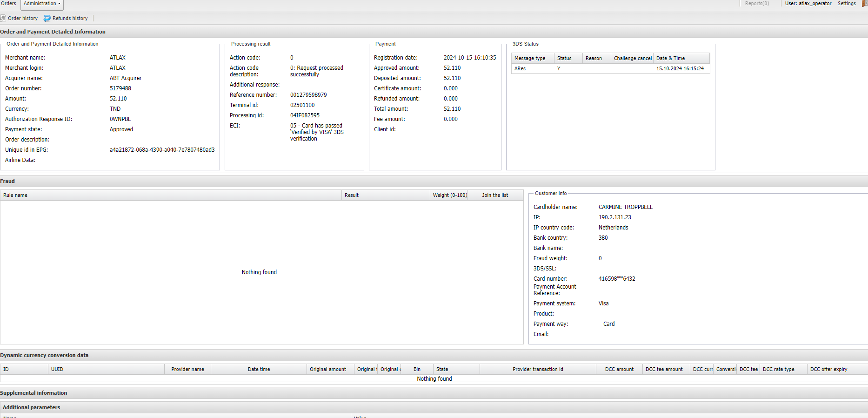The image size is (868, 418).
Task: Go to Refunds history
Action: (x=70, y=18)
